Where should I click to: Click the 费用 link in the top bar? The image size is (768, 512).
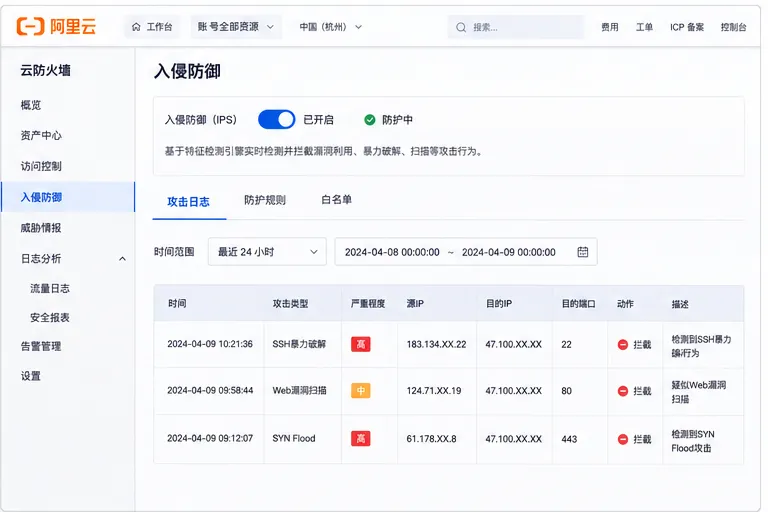click(610, 27)
